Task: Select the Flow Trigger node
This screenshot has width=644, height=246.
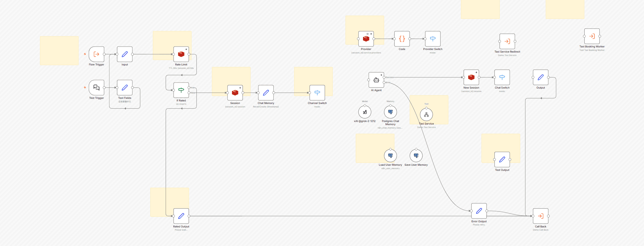Action: [96, 54]
